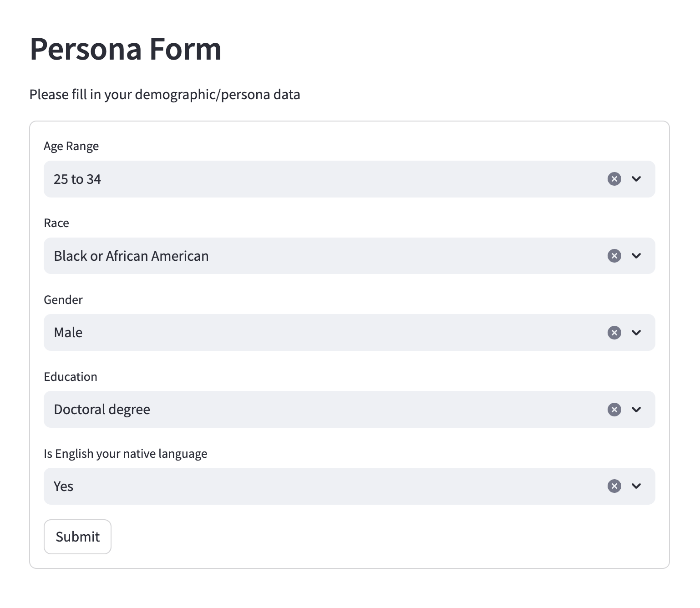Expand the Education dropdown chevron
The image size is (700, 608).
coord(636,410)
